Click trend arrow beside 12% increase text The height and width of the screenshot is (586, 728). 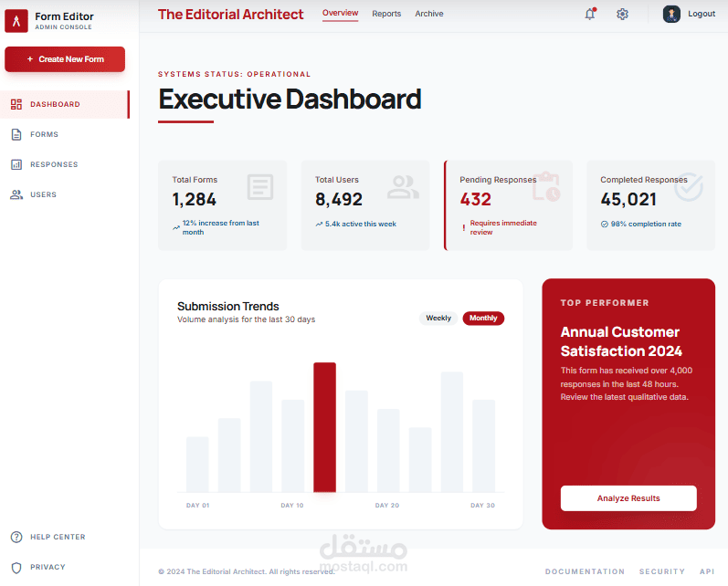176,228
